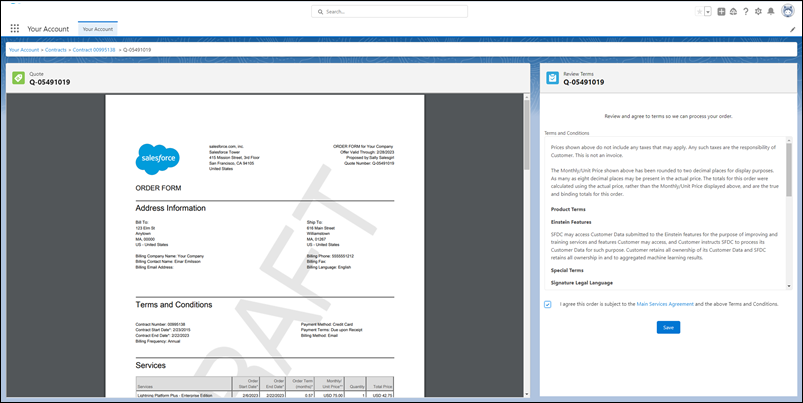This screenshot has width=803, height=403.
Task: Open the App Launcher grid icon
Action: (x=15, y=29)
